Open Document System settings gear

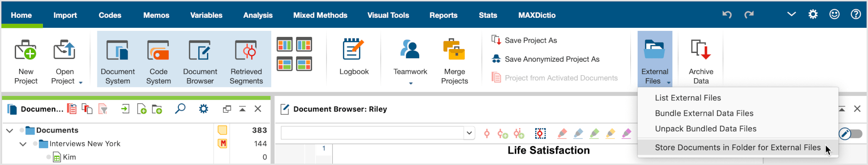[x=204, y=109]
